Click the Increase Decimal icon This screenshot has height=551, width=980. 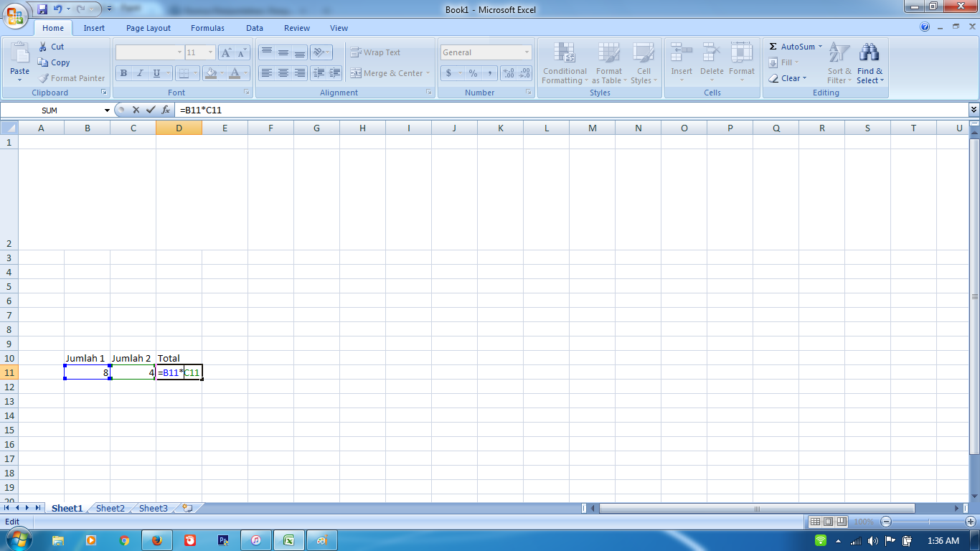click(x=509, y=73)
